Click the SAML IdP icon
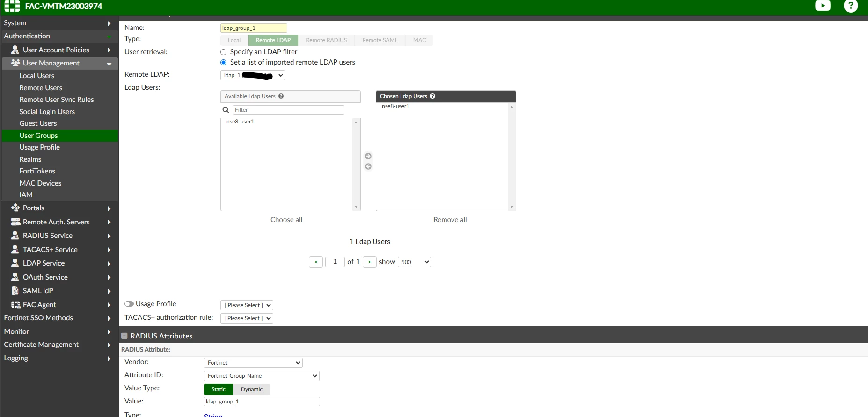The image size is (868, 417). 15,290
